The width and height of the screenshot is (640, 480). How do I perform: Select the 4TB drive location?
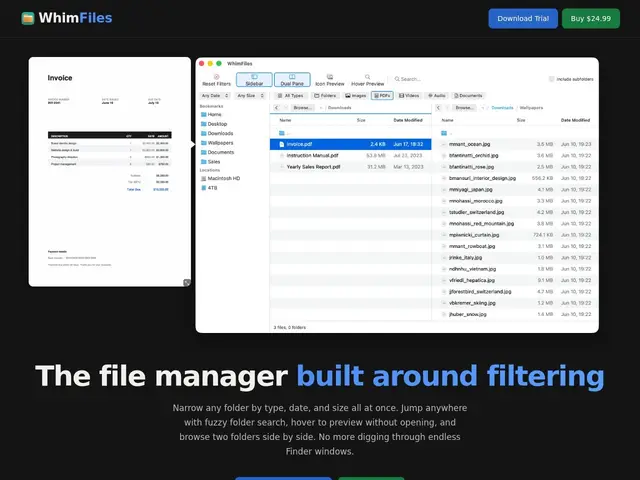point(209,188)
